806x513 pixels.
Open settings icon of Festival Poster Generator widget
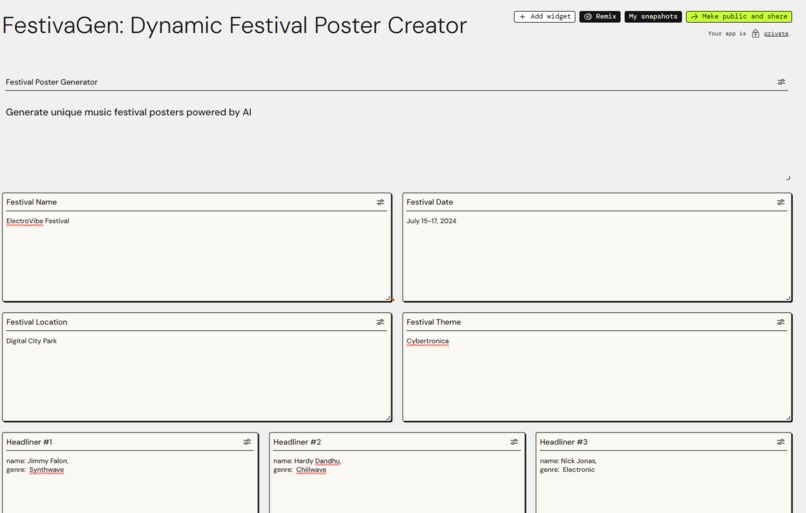pos(781,82)
